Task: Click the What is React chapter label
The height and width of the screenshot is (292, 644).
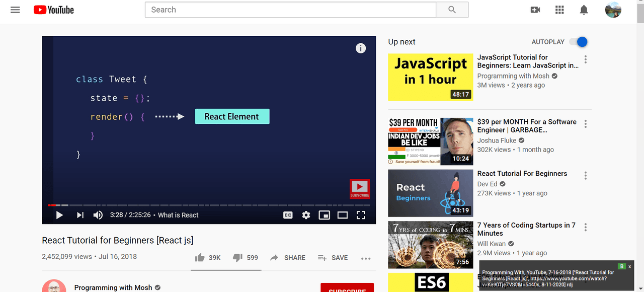Action: coord(178,215)
